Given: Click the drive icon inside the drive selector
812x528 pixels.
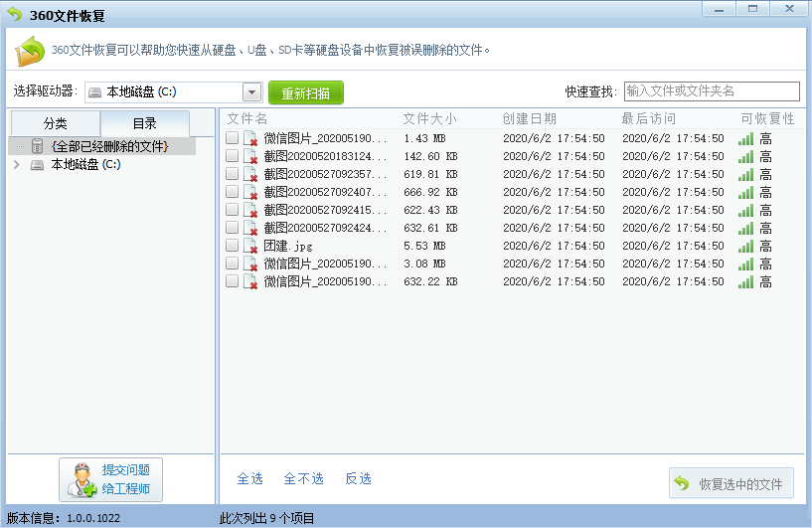Looking at the screenshot, I should click(94, 92).
